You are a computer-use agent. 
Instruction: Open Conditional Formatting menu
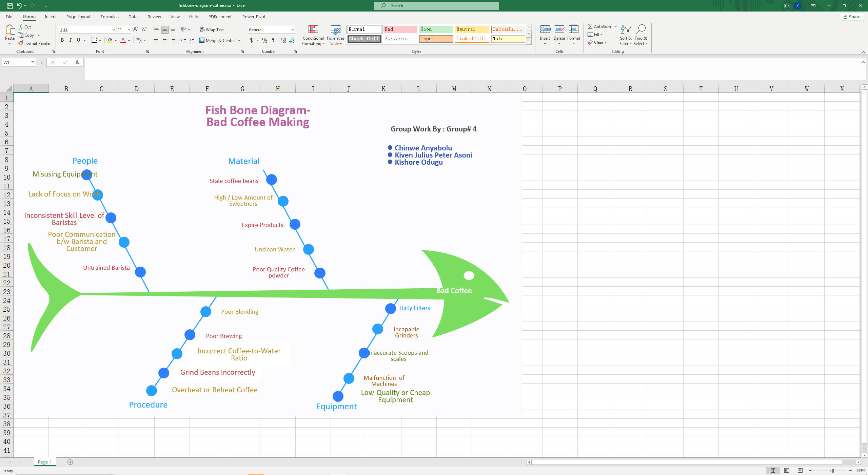pyautogui.click(x=313, y=35)
